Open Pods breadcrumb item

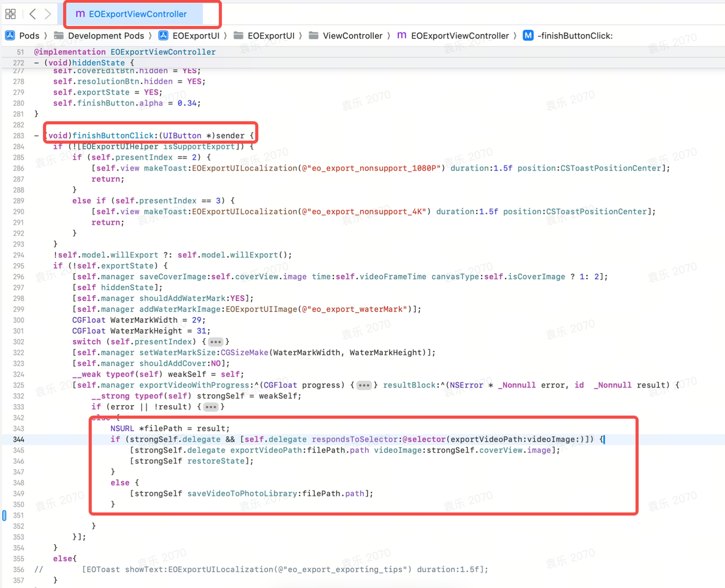(x=29, y=36)
